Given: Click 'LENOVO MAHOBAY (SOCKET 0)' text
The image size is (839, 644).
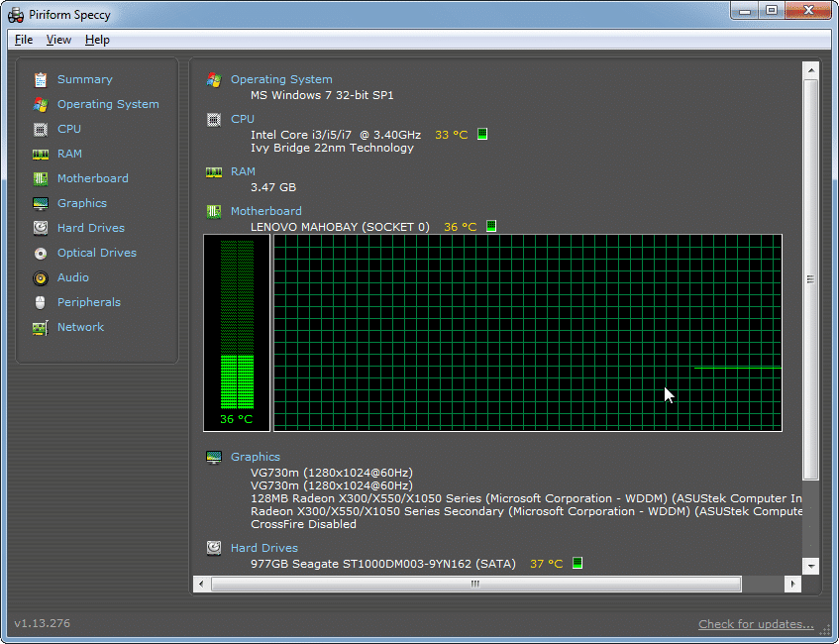Looking at the screenshot, I should pyautogui.click(x=340, y=227).
